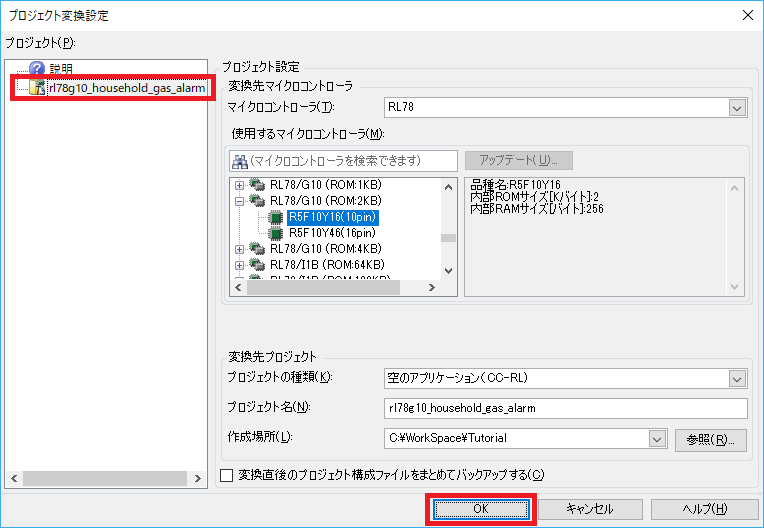
Task: Click the microcontroller list vertical scrollbar thumb
Action: [448, 238]
